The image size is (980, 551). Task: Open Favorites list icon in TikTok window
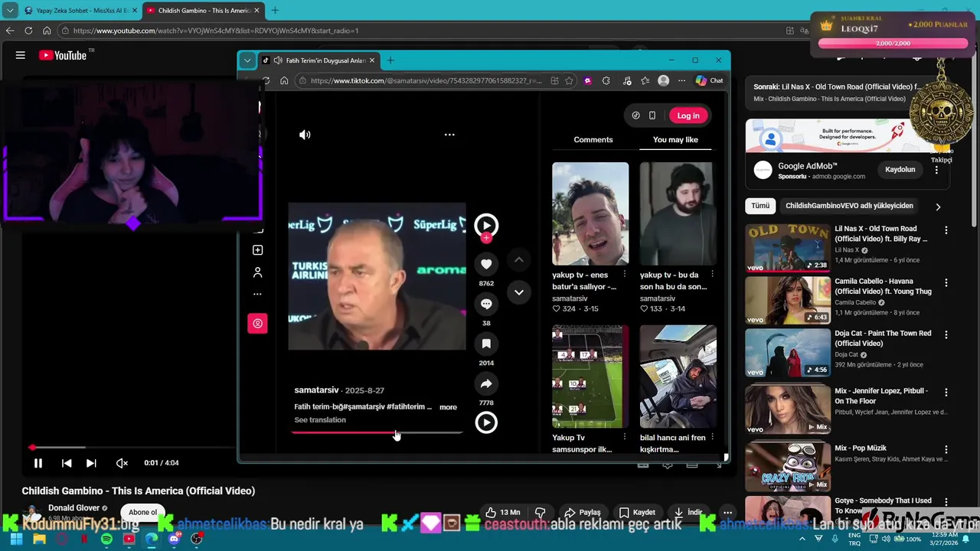645,80
